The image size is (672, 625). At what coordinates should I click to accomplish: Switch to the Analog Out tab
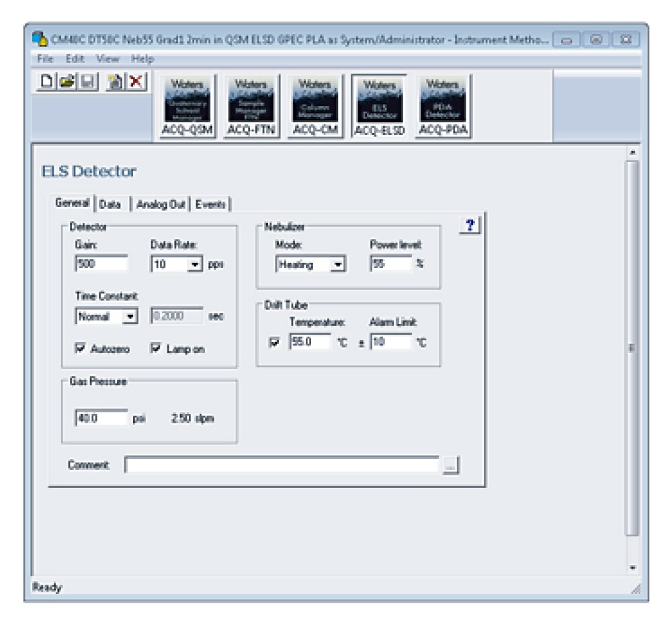[x=161, y=205]
